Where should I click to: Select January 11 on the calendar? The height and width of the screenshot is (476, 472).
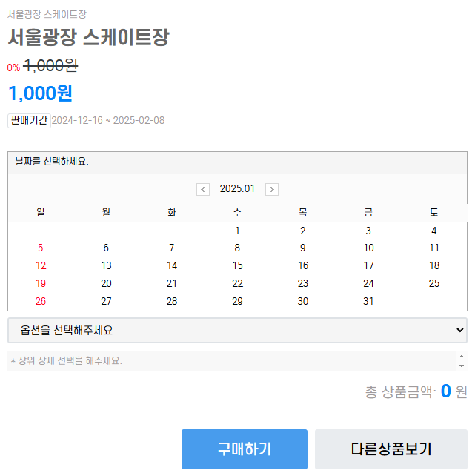434,248
